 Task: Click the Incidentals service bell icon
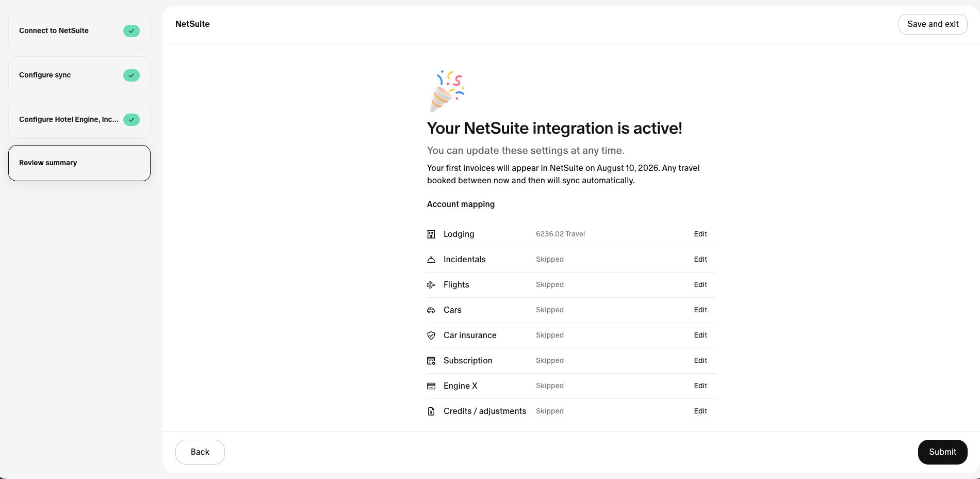431,260
